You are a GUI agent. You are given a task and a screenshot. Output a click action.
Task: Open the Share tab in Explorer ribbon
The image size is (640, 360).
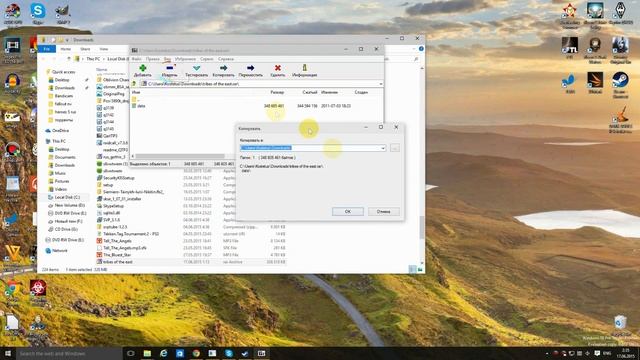click(85, 49)
